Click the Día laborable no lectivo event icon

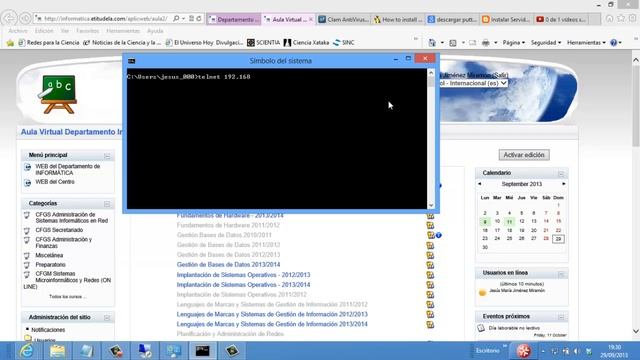click(481, 328)
